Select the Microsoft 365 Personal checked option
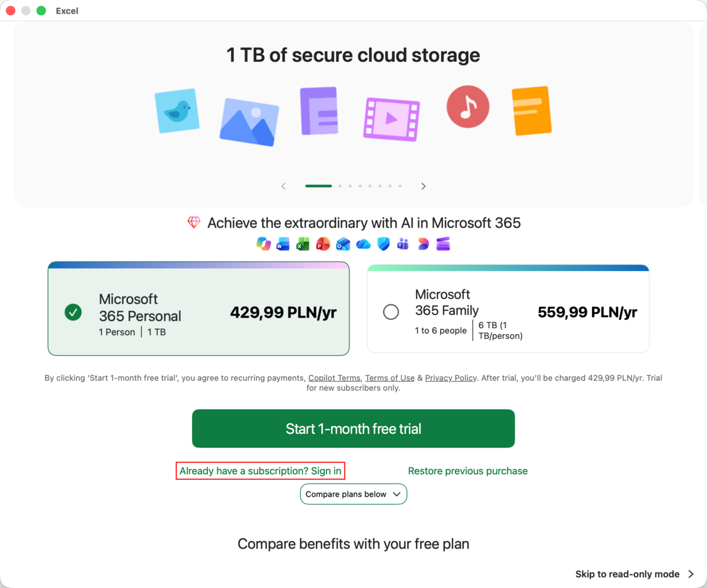The image size is (707, 588). click(x=73, y=312)
